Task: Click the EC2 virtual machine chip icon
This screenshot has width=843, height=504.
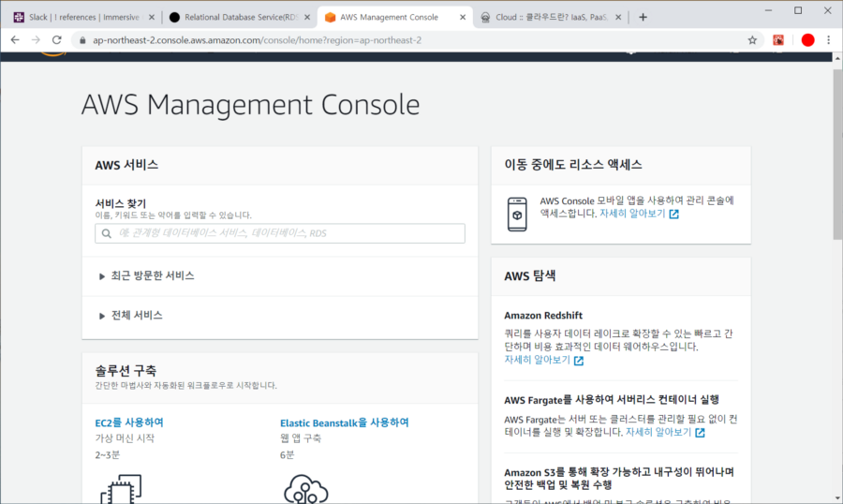Action: click(x=121, y=489)
